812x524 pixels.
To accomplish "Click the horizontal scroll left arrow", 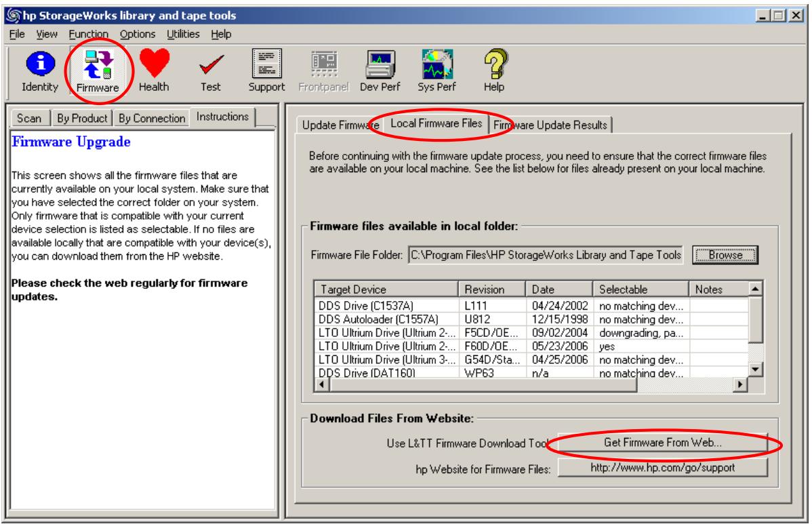I will click(x=322, y=384).
